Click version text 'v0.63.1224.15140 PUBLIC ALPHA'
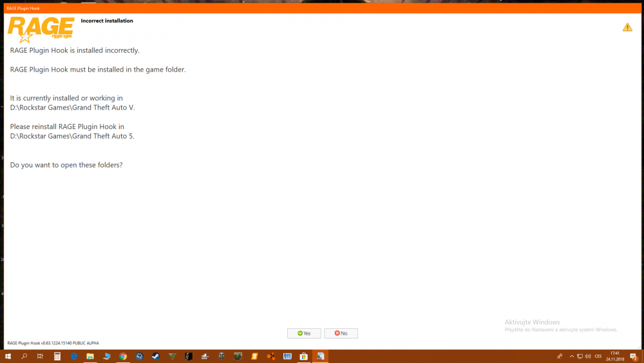 click(70, 343)
